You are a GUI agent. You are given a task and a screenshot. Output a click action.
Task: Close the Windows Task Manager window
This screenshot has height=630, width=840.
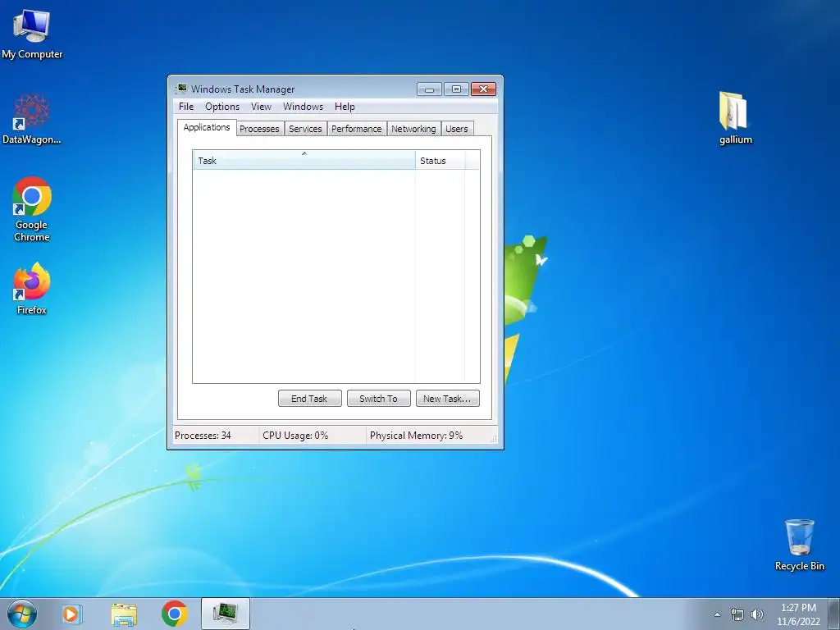(483, 89)
